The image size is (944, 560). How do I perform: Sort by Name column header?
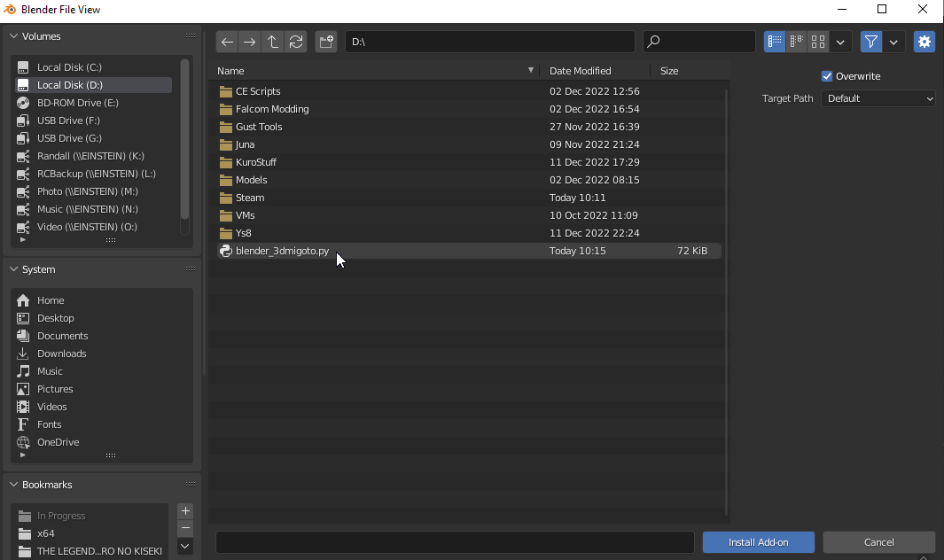click(376, 71)
